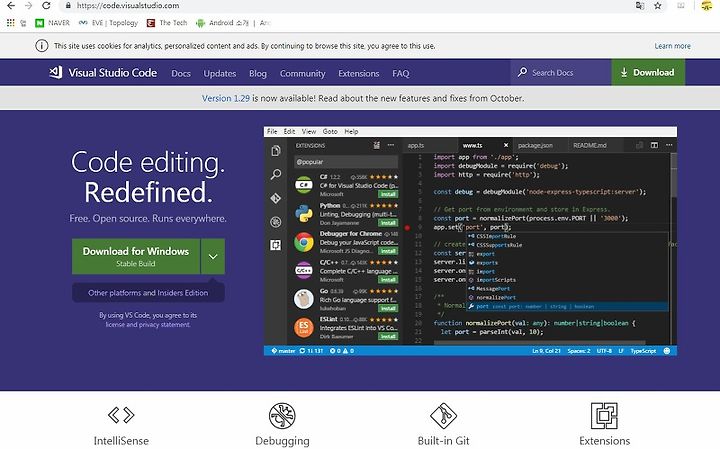Screen dimensions: 720x449
Task: Click the VS Code editor screenshot
Action: 470,241
